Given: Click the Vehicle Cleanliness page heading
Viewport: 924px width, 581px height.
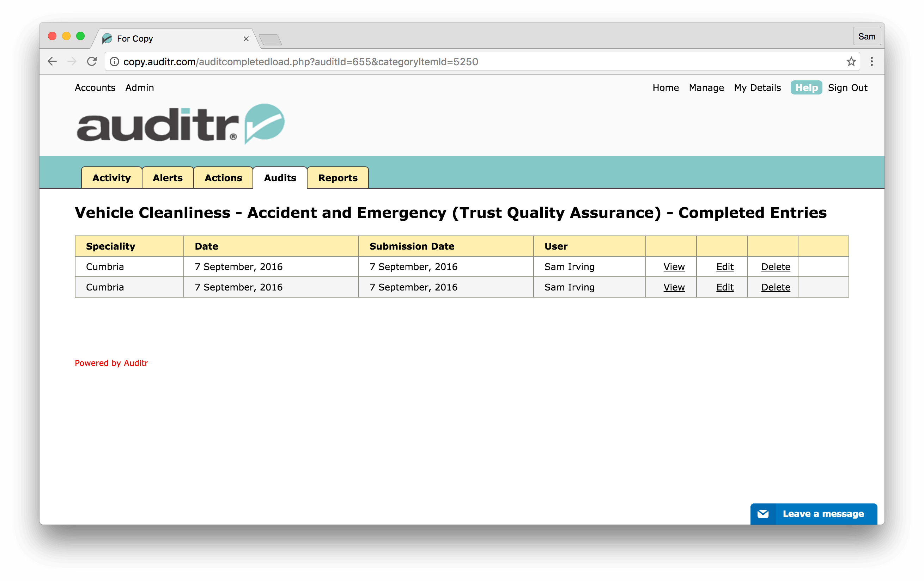Looking at the screenshot, I should (x=450, y=213).
